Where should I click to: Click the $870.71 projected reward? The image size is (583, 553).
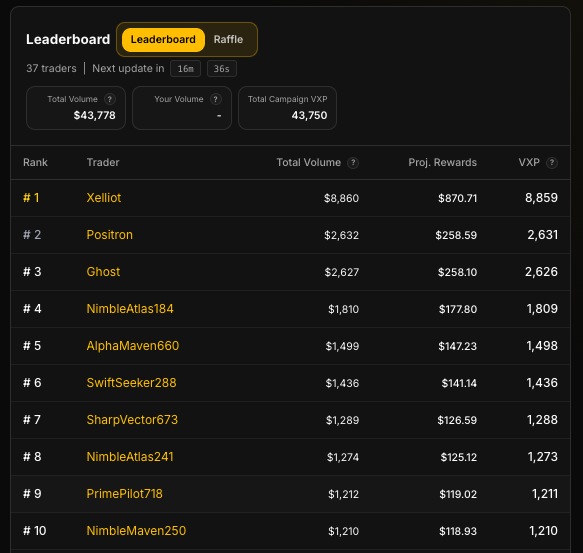click(x=457, y=198)
